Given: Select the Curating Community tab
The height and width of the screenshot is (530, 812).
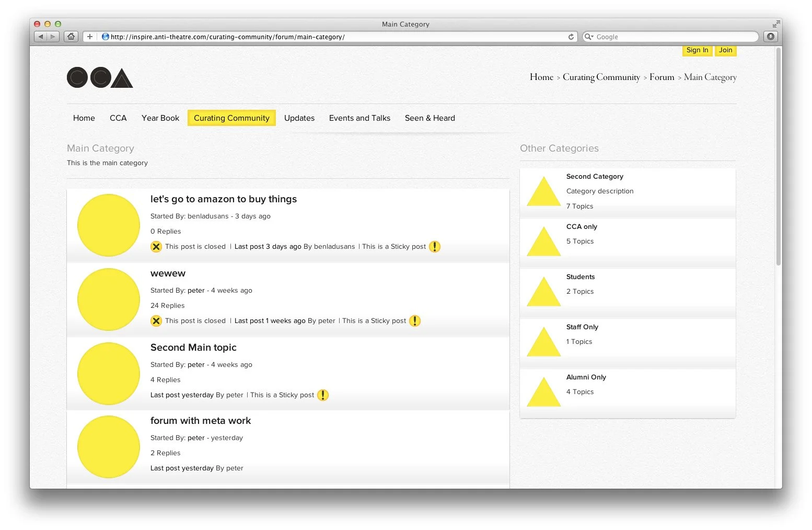Looking at the screenshot, I should click(231, 118).
